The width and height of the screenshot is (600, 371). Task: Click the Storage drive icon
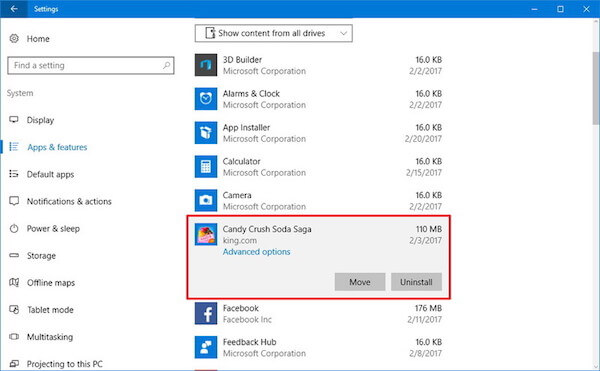click(14, 255)
